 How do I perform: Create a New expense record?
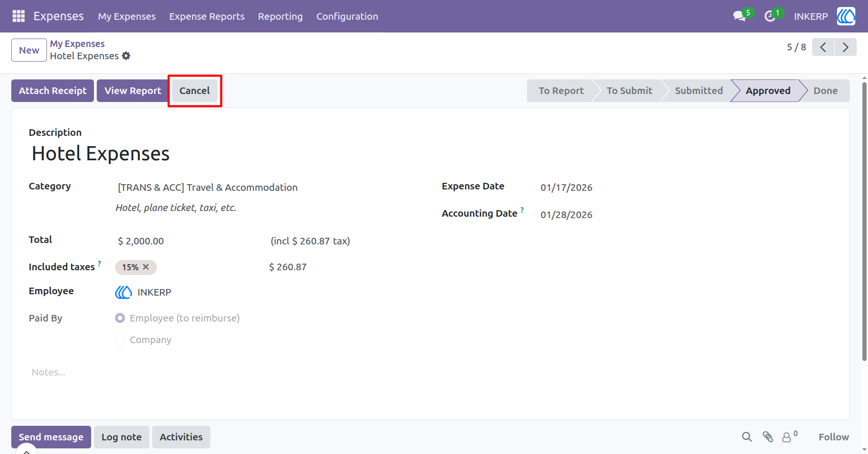(x=29, y=50)
